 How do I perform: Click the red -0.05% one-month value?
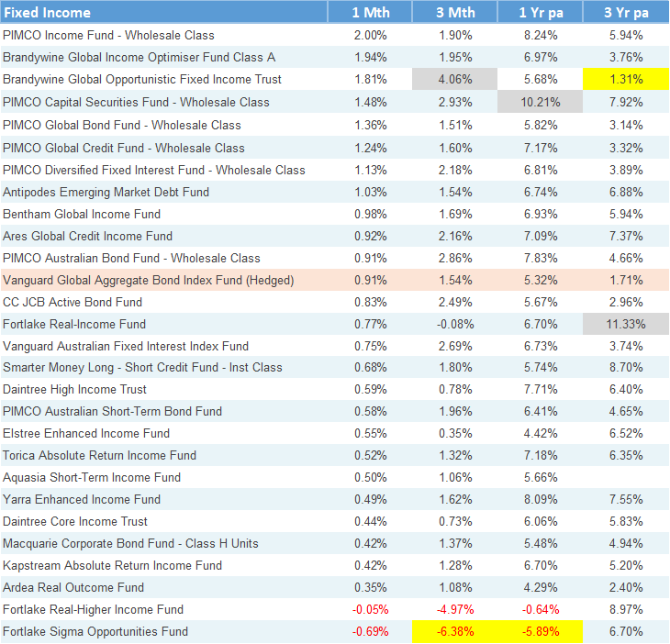pos(370,609)
